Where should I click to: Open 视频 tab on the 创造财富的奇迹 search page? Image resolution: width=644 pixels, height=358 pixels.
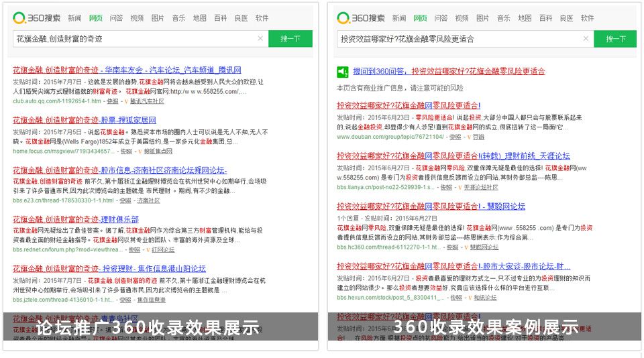(137, 18)
